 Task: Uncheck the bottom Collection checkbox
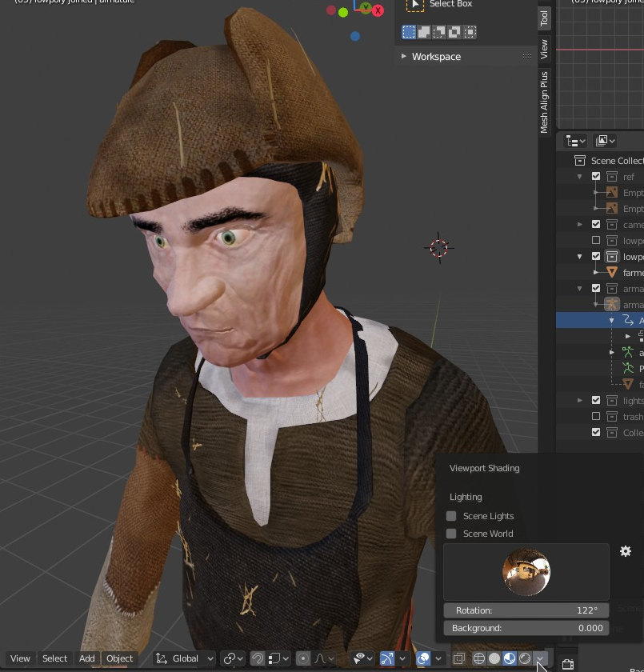pyautogui.click(x=595, y=432)
